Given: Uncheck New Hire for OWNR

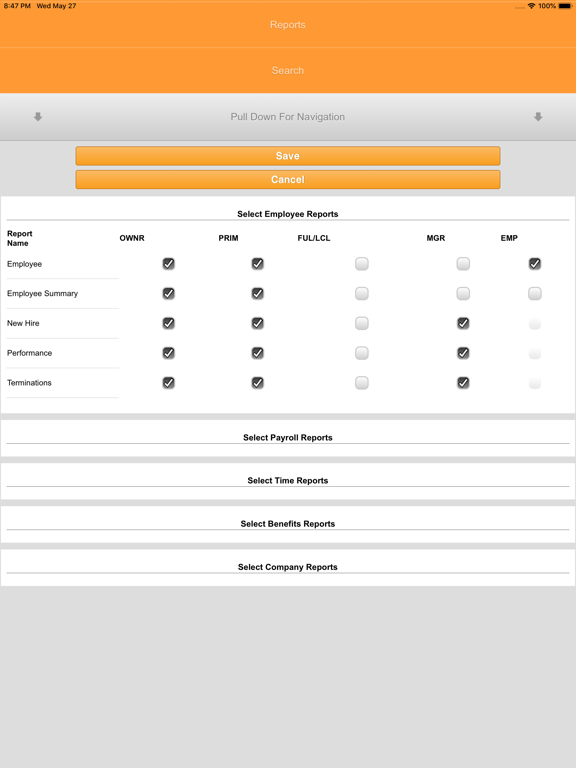Looking at the screenshot, I should (168, 323).
